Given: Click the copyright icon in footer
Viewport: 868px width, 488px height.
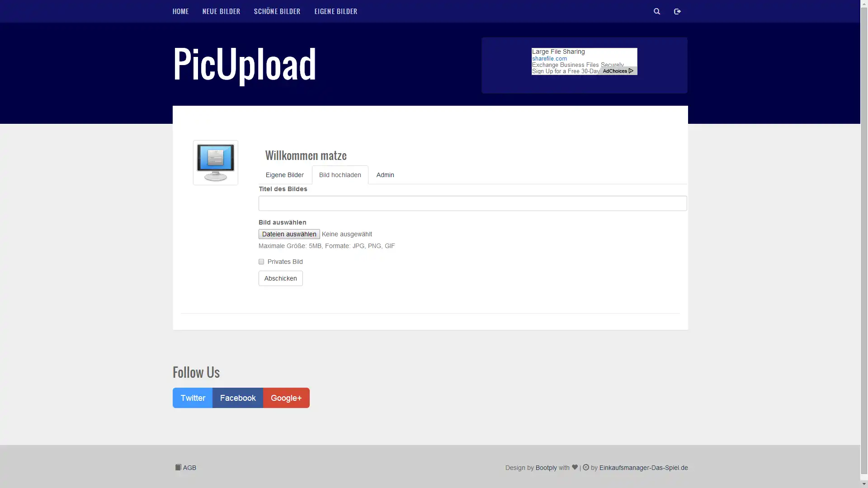Looking at the screenshot, I should 586,467.
